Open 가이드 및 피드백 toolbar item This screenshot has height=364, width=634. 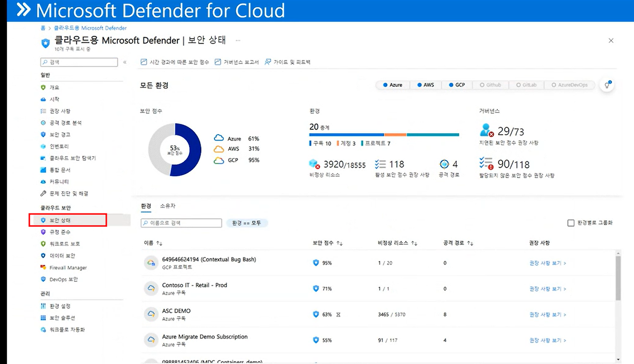[x=287, y=62]
